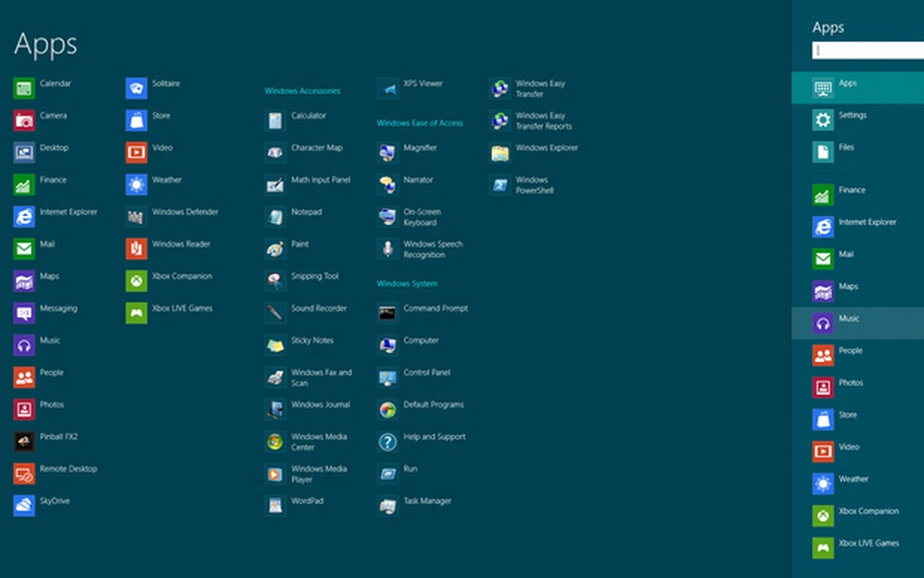Open Math Input Panel icon
This screenshot has width=924, height=578.
pos(275,185)
